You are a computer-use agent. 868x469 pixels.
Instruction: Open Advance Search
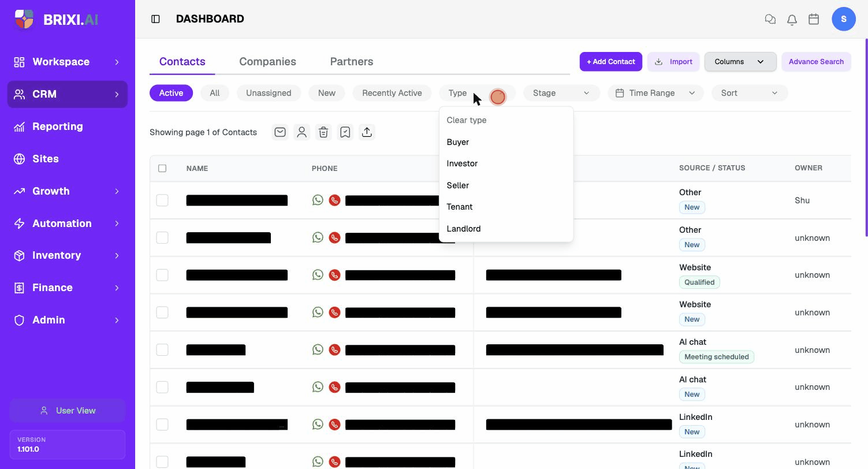pos(816,62)
